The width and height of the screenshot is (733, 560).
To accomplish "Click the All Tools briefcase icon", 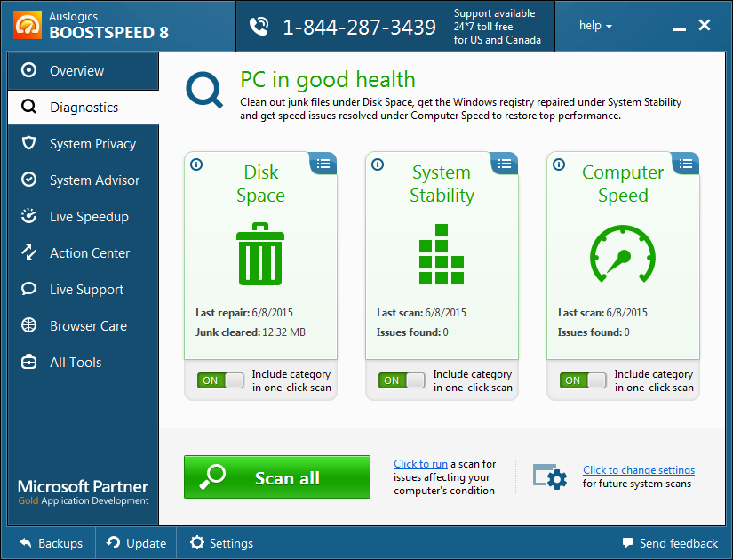I will pyautogui.click(x=28, y=362).
